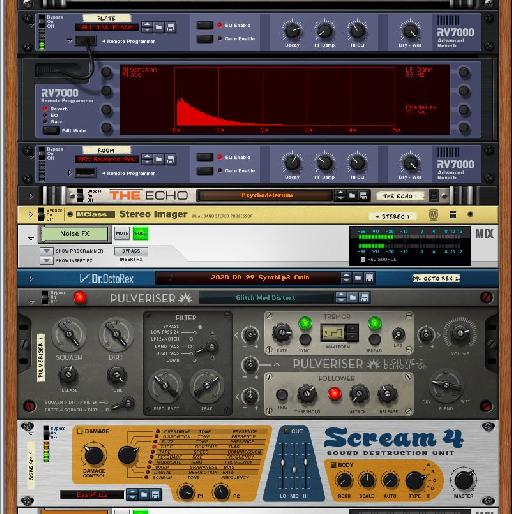Viewport: 512px width, 514px height.
Task: Click The Echo patch name display
Action: [x=266, y=195]
